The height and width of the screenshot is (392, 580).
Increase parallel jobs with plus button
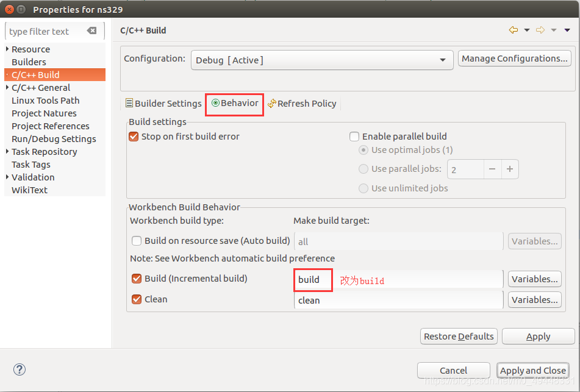[510, 169]
